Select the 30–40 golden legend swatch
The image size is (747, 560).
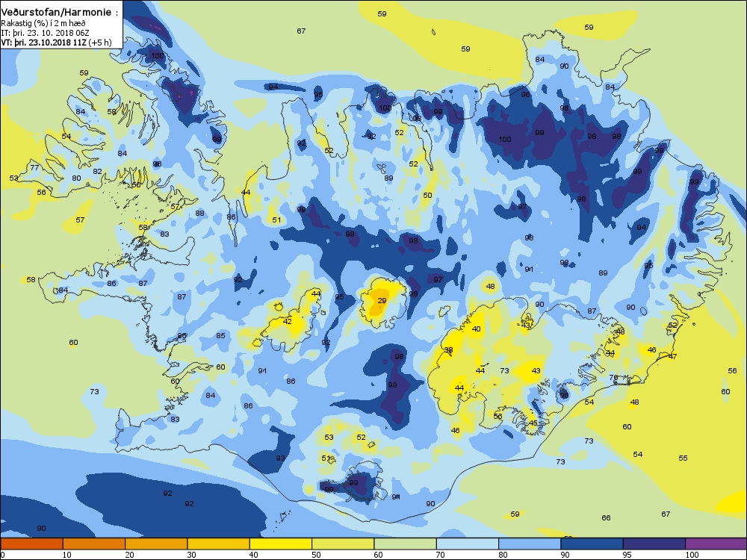tap(219, 544)
